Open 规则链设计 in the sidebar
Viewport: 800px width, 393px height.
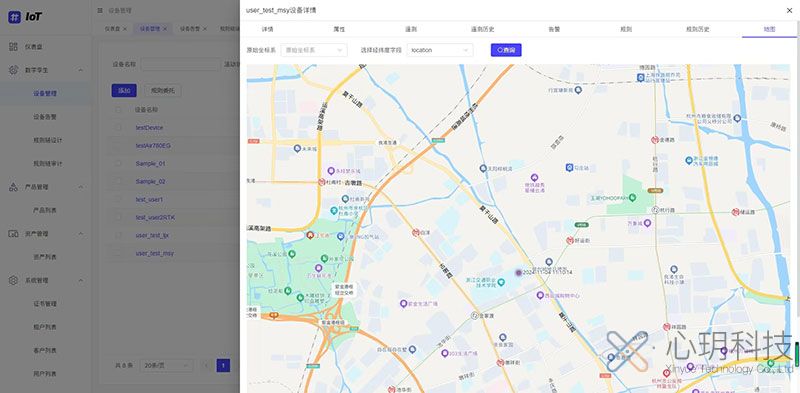pyautogui.click(x=48, y=140)
